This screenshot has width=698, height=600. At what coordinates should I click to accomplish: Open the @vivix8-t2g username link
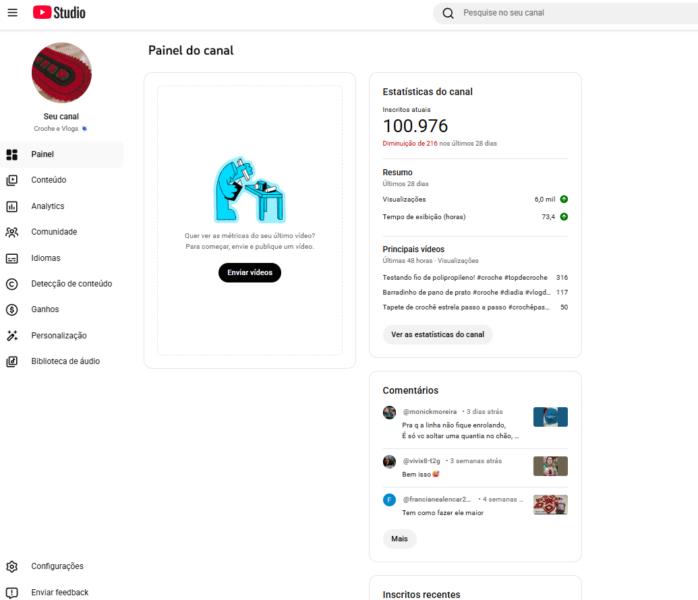(x=421, y=461)
